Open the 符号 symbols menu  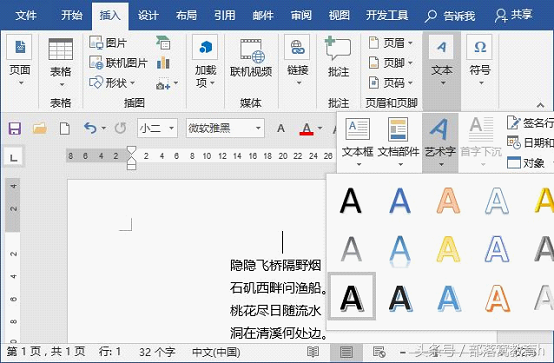pyautogui.click(x=480, y=60)
